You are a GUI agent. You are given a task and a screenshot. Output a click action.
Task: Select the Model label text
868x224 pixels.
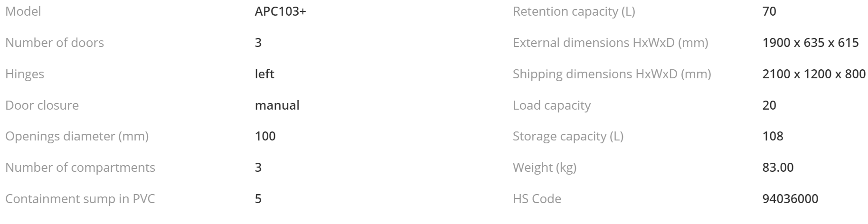(x=23, y=11)
